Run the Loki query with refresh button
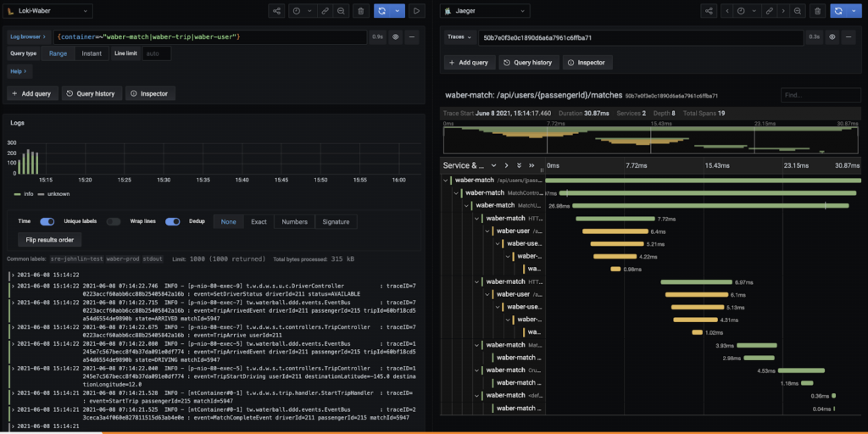 pyautogui.click(x=382, y=10)
